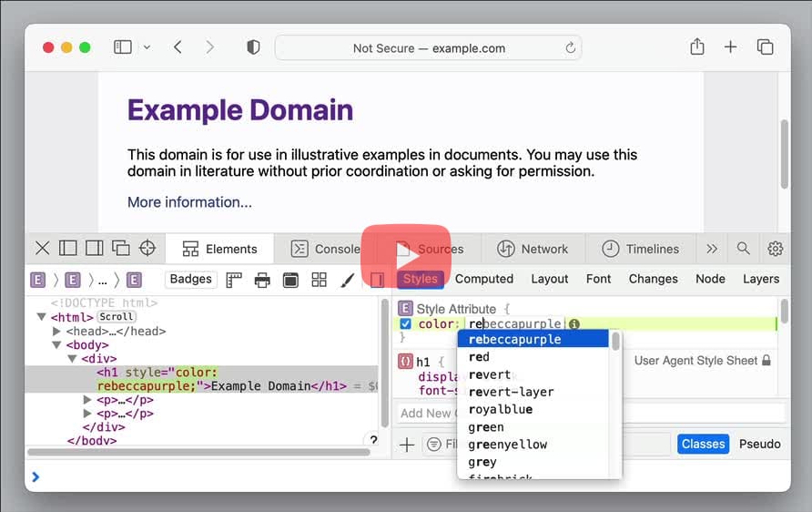Detach inspector into separate window icon

[x=121, y=248]
